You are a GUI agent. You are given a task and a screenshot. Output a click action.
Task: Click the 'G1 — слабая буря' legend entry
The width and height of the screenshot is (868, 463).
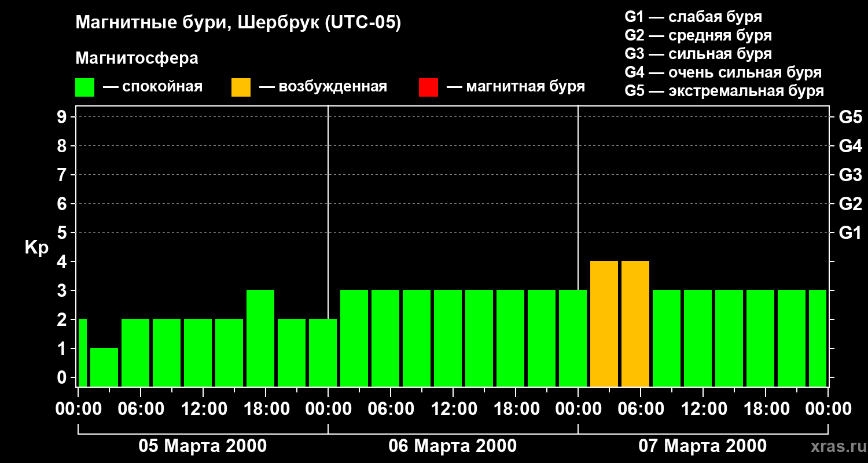(693, 17)
